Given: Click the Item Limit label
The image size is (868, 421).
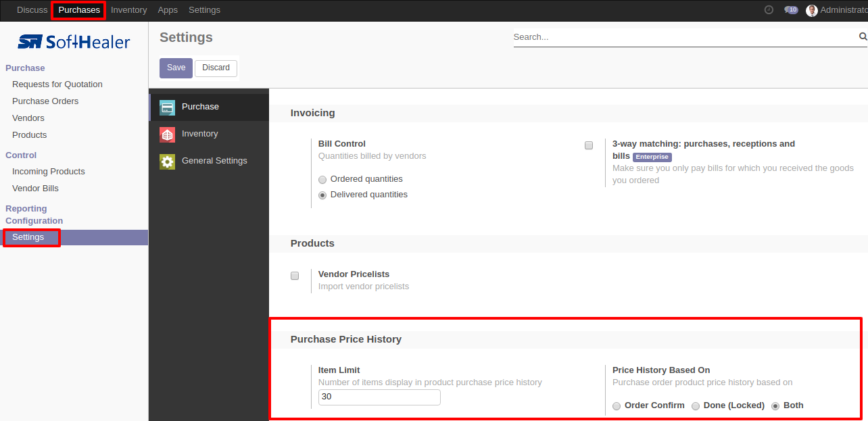Looking at the screenshot, I should [x=339, y=370].
